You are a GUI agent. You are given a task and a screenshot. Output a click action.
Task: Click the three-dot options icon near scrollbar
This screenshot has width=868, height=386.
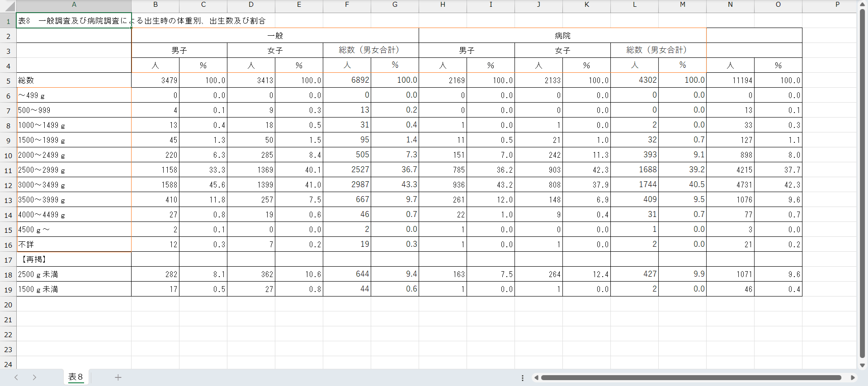523,378
